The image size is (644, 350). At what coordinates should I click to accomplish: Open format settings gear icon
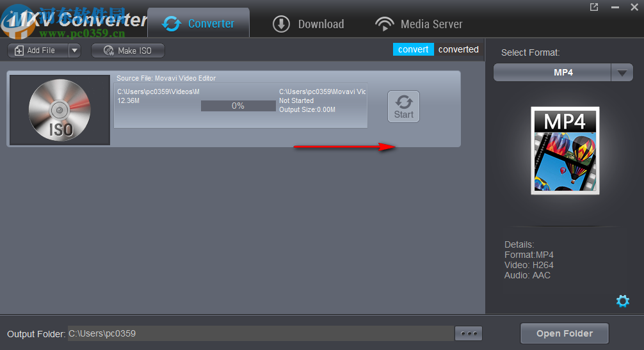point(623,301)
